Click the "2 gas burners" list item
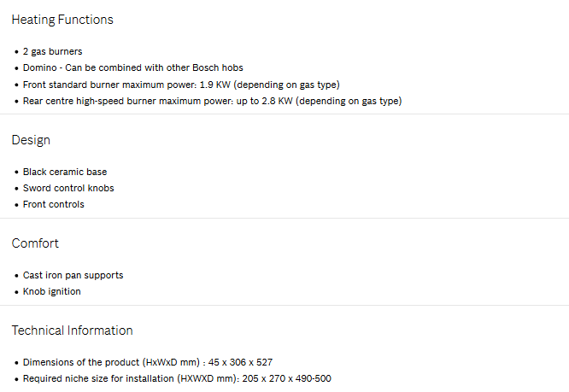This screenshot has height=392, width=569. (x=53, y=51)
